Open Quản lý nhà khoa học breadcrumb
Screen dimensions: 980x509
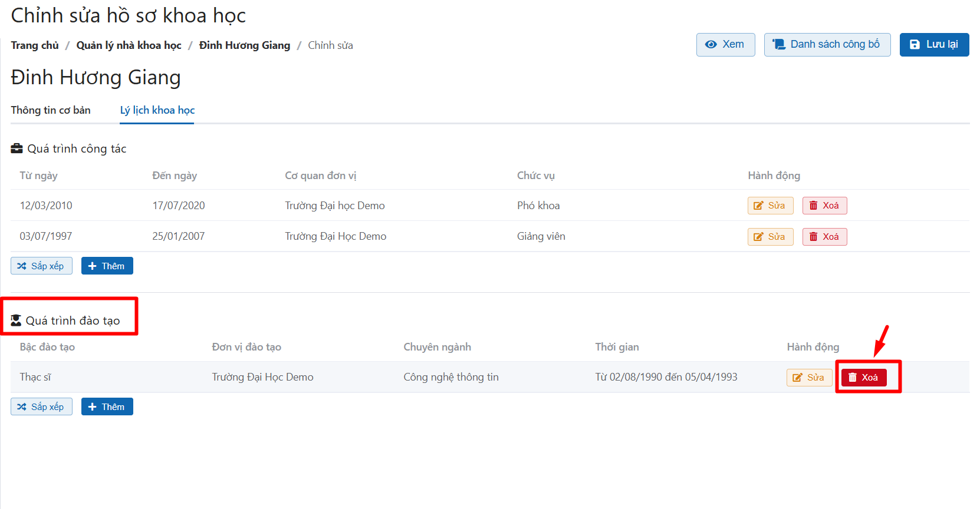129,45
